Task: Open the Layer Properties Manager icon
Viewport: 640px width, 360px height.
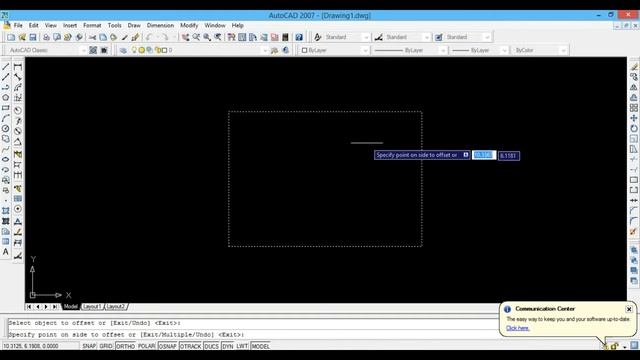Action: (x=123, y=50)
